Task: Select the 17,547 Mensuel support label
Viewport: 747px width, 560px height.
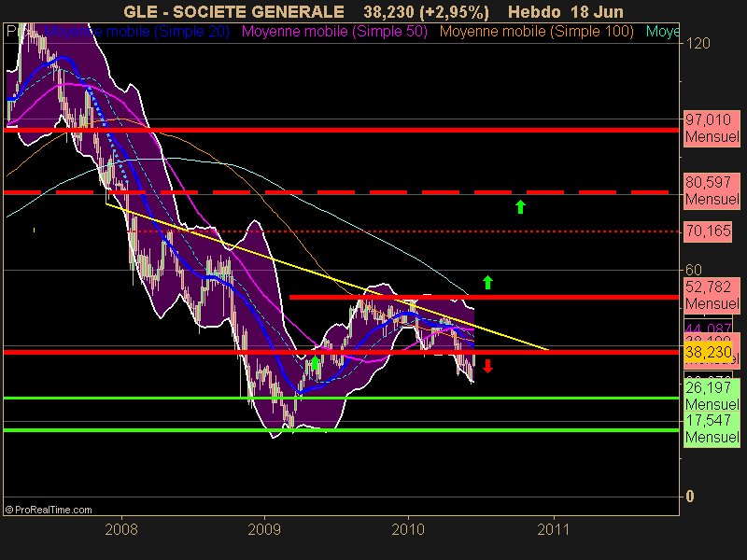Action: pyautogui.click(x=712, y=429)
